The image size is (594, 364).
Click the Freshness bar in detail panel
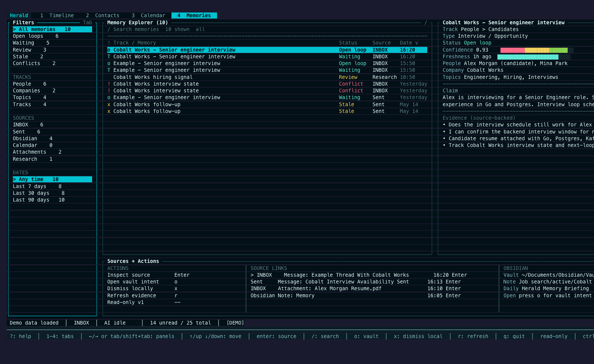[534, 57]
